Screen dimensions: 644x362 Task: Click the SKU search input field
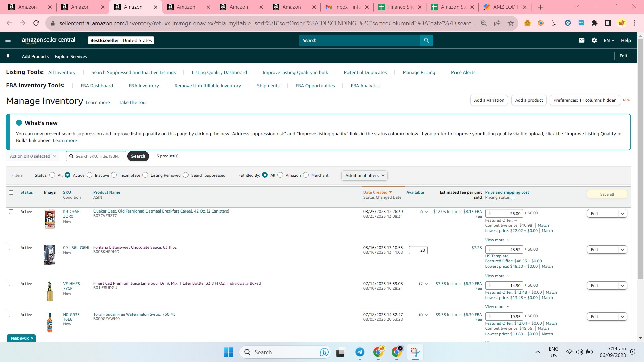[96, 156]
